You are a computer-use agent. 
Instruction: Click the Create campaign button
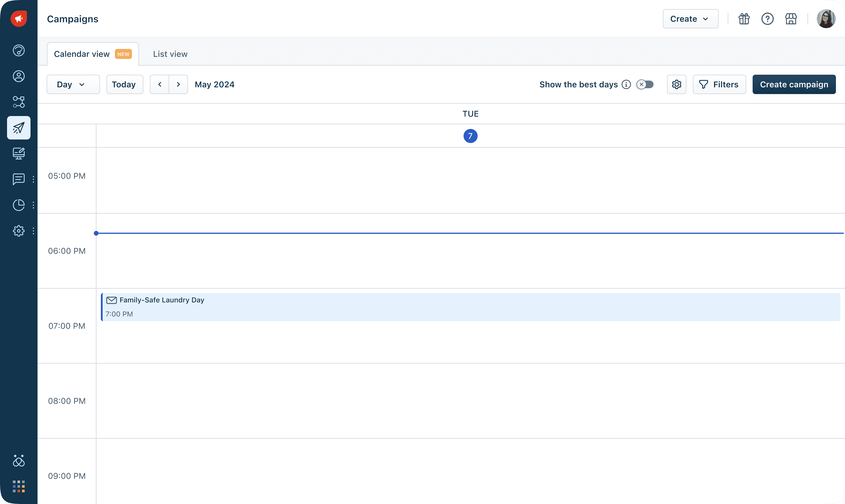tap(794, 84)
